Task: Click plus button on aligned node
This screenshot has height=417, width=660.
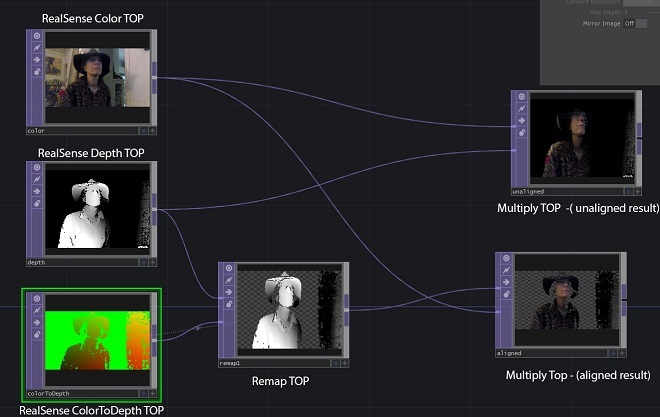Action: [x=622, y=353]
